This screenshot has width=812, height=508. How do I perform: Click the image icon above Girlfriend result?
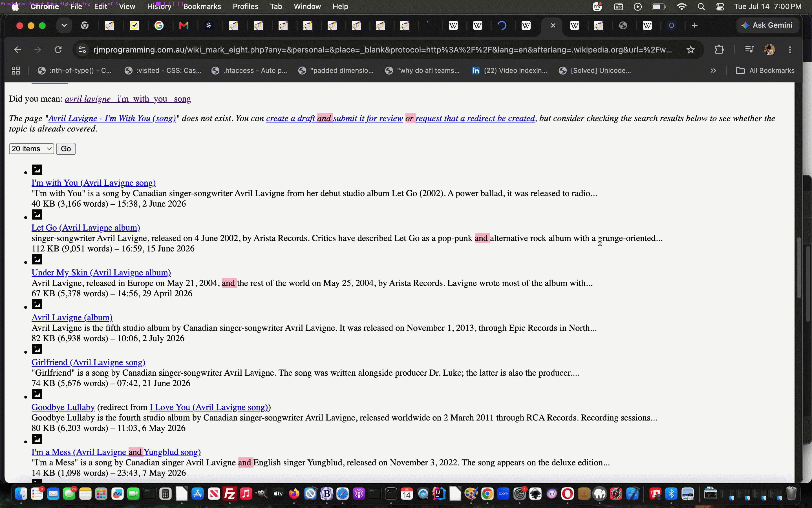tap(37, 349)
